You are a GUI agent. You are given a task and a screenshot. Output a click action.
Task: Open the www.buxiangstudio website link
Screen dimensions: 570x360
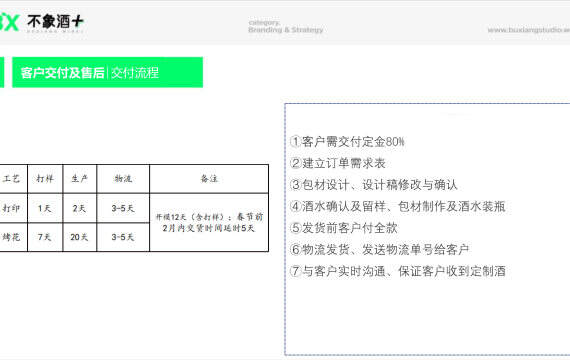[x=529, y=30]
